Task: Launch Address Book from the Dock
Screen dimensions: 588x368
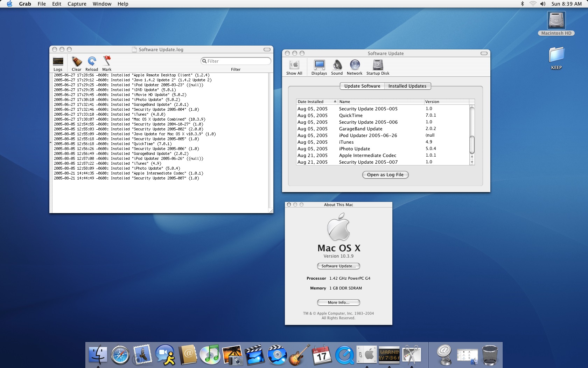Action: point(188,355)
